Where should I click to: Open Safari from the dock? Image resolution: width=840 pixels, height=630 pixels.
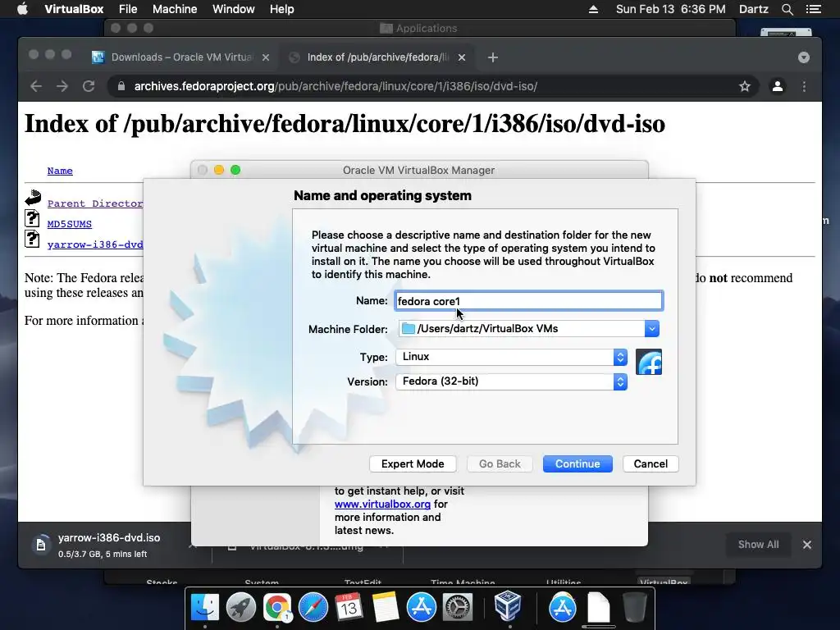(313, 607)
